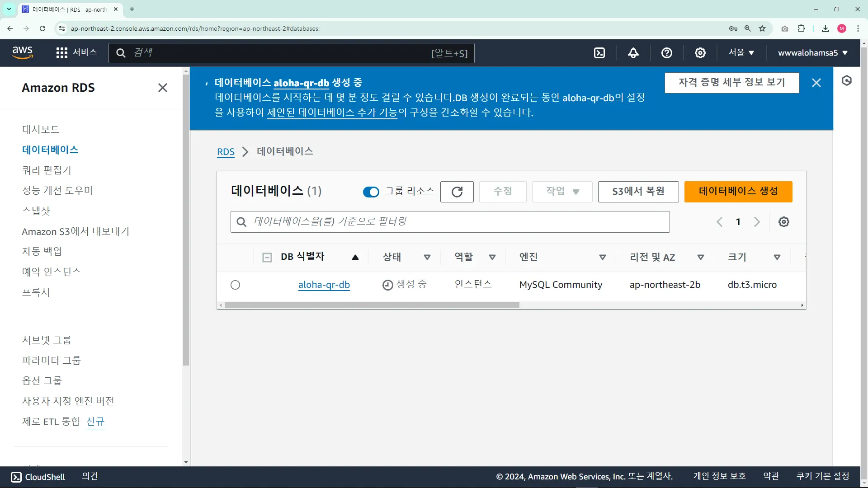Toggle the 그룹 리소스 switch
This screenshot has width=868, height=488.
(371, 192)
